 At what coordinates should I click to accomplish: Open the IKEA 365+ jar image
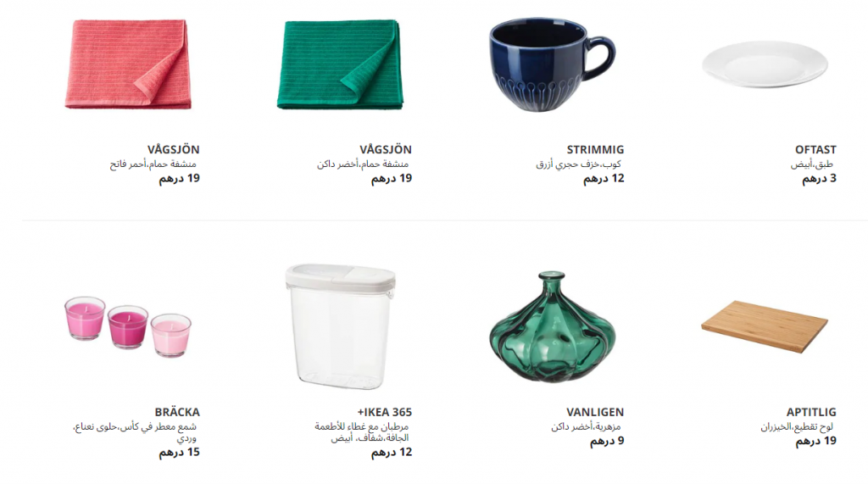pos(341,326)
